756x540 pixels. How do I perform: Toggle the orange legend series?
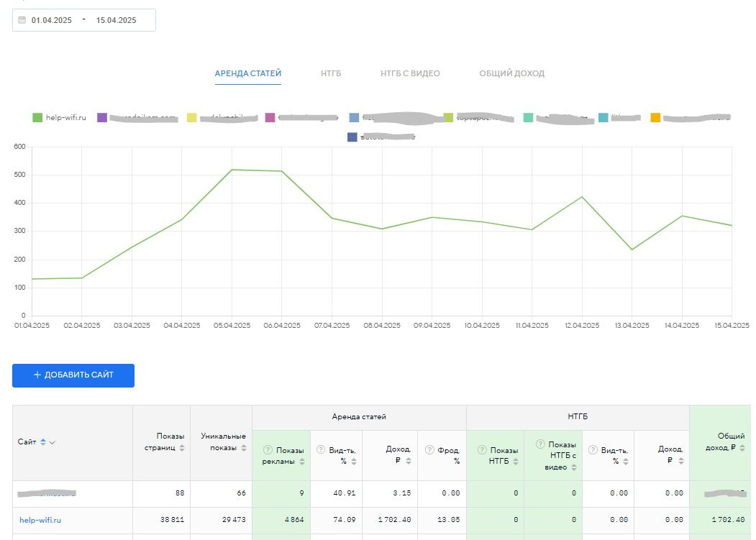[655, 117]
